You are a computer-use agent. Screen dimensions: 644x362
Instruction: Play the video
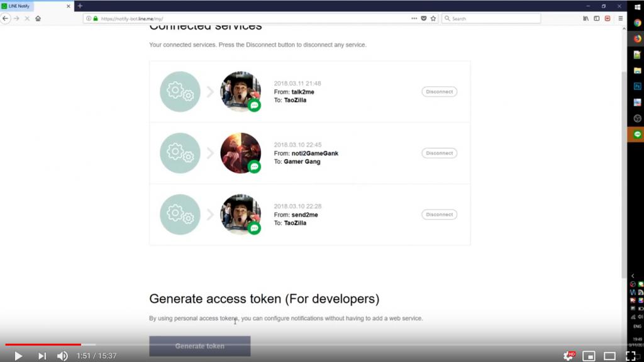18,356
